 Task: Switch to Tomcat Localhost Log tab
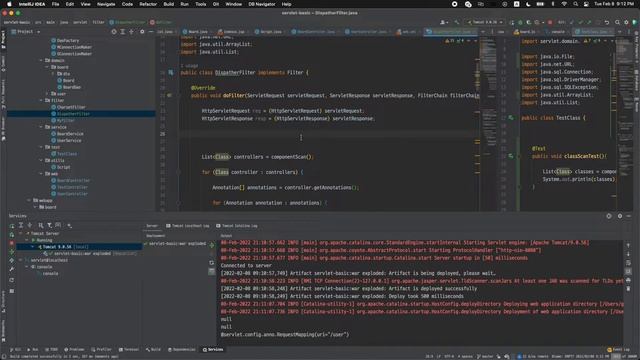tap(188, 226)
